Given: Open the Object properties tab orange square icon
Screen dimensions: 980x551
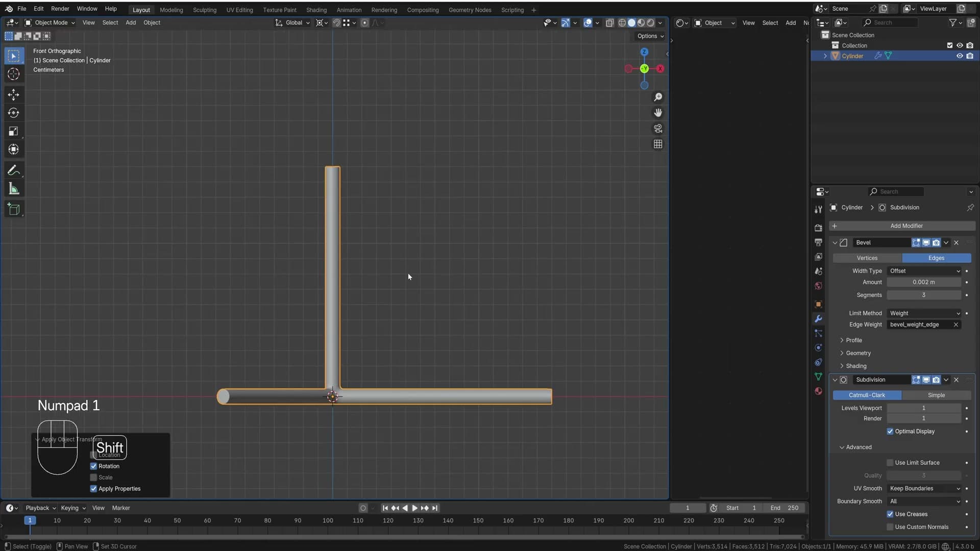Looking at the screenshot, I should (x=818, y=305).
